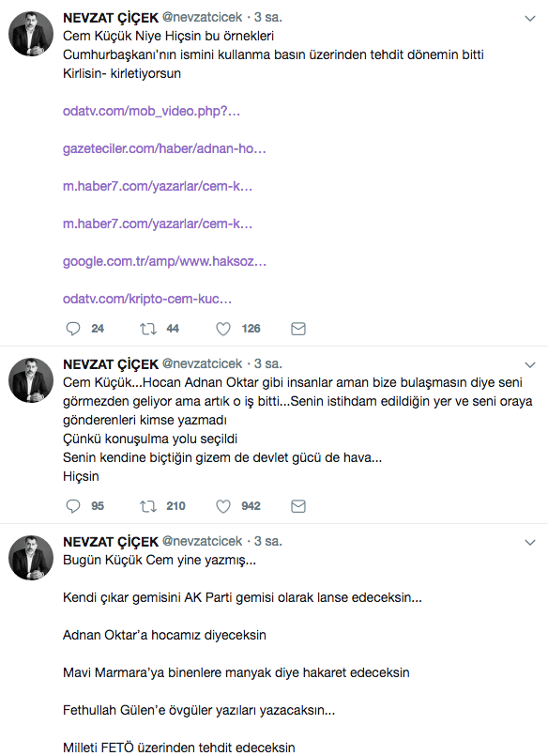Click @nevzatcicek handle on second tweet

203,363
